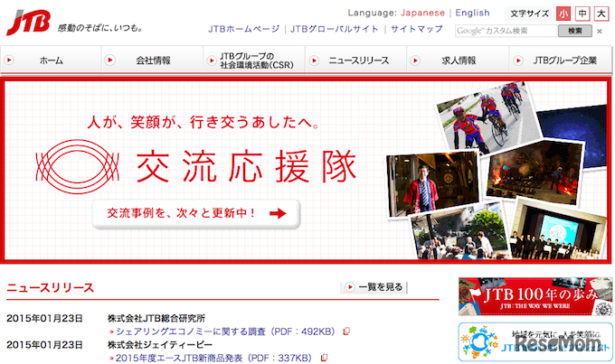The width and height of the screenshot is (615, 364).
Task: Open the man in happi coat photo
Action: tap(433, 184)
